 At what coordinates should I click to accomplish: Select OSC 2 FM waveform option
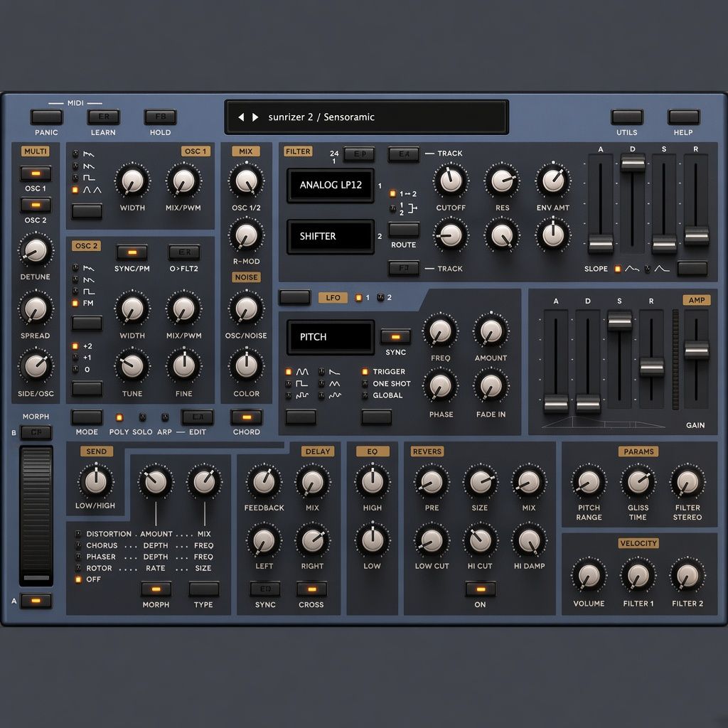75,303
